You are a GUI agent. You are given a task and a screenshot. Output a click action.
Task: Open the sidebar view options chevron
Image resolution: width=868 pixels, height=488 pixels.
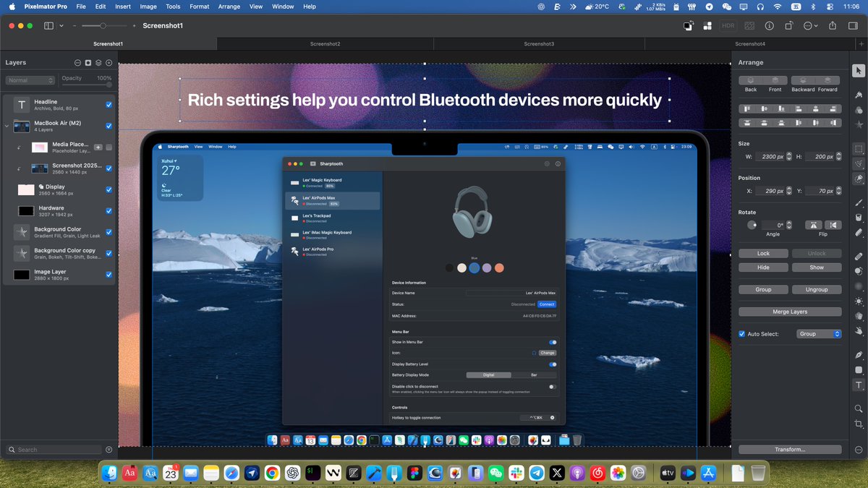(61, 25)
